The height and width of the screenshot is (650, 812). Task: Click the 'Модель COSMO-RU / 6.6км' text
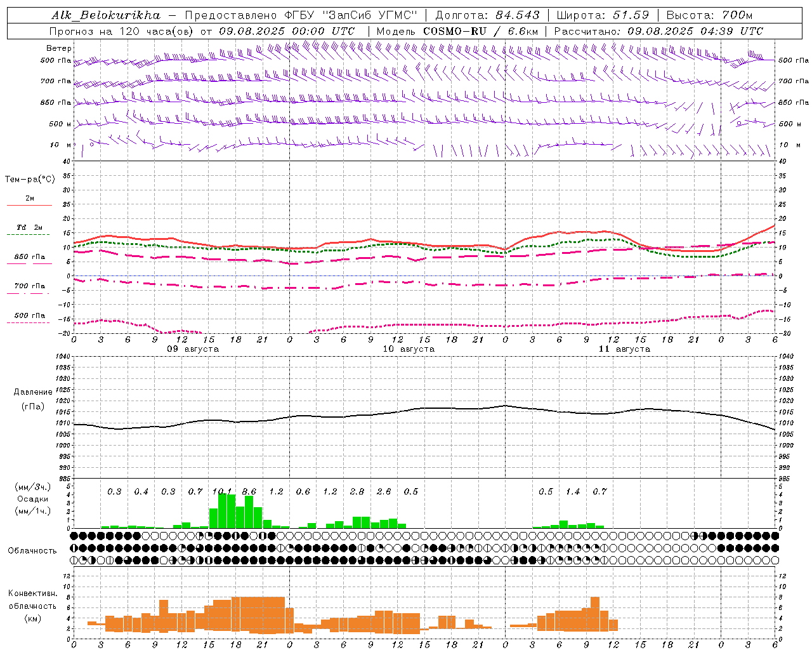[x=457, y=31]
